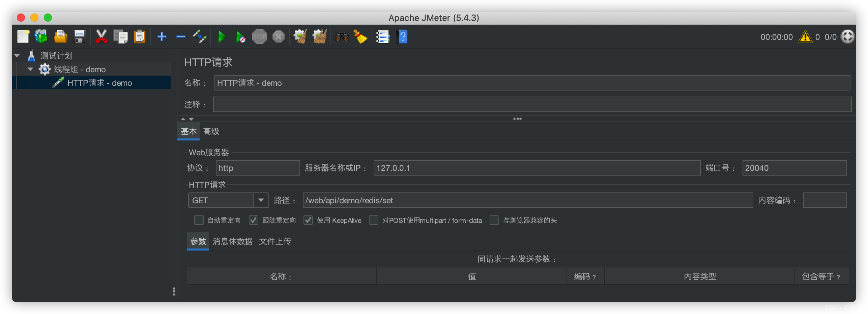This screenshot has height=314, width=868.
Task: Collapse all nodes with minus icon
Action: click(x=181, y=36)
